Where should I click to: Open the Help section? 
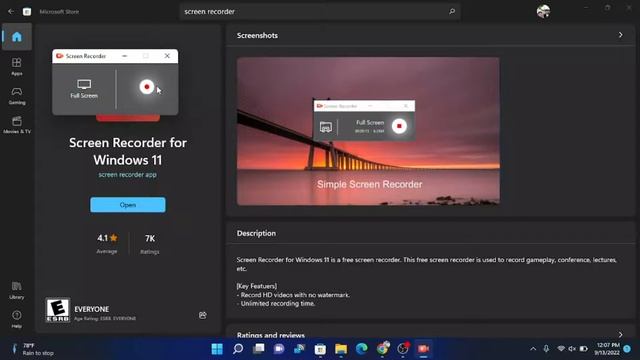[x=17, y=319]
